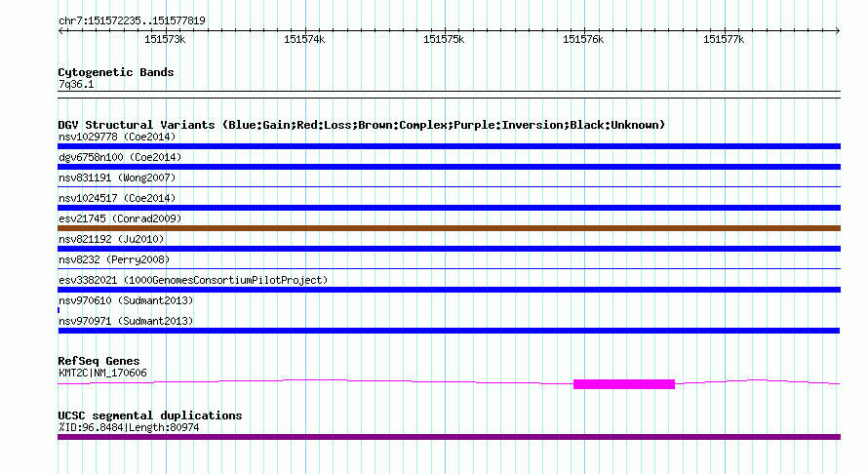This screenshot has height=474, width=868.
Task: Open variant label nsv1024517 (Coe2014)
Action: 117,198
